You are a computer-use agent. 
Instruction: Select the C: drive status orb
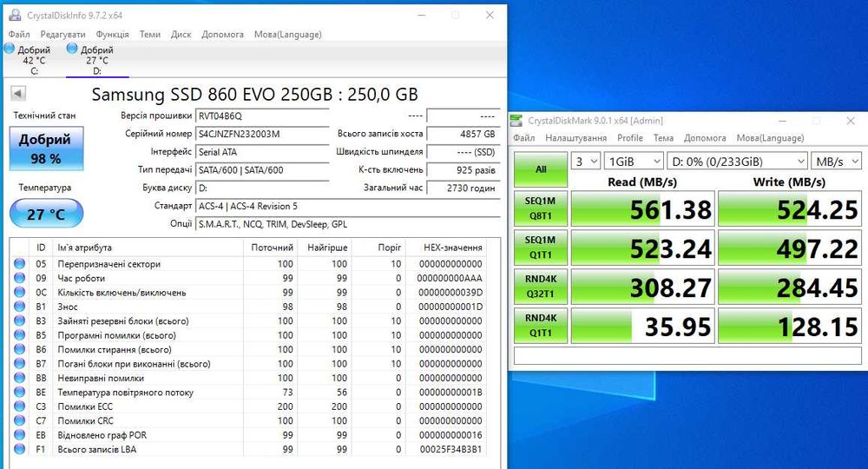[x=10, y=49]
